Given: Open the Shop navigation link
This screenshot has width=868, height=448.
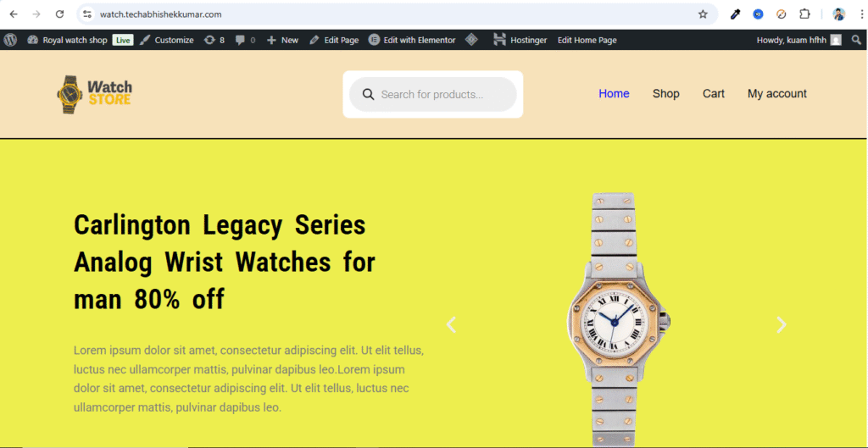Looking at the screenshot, I should 666,93.
